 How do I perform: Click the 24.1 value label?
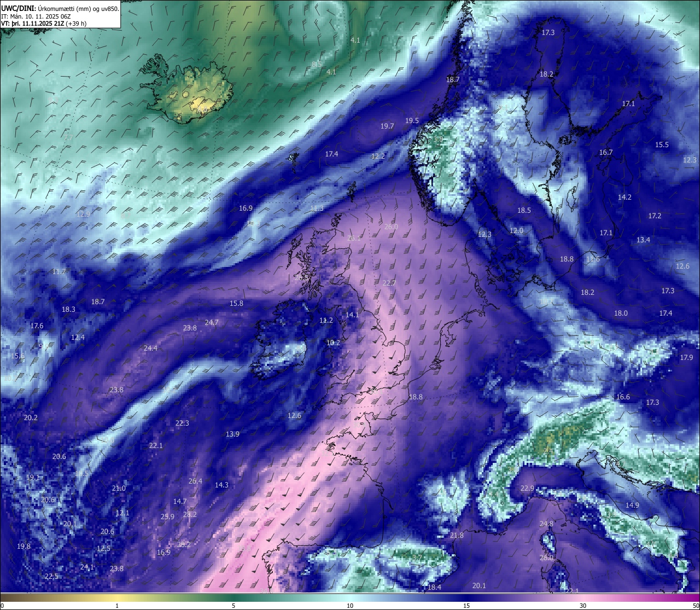point(87,567)
